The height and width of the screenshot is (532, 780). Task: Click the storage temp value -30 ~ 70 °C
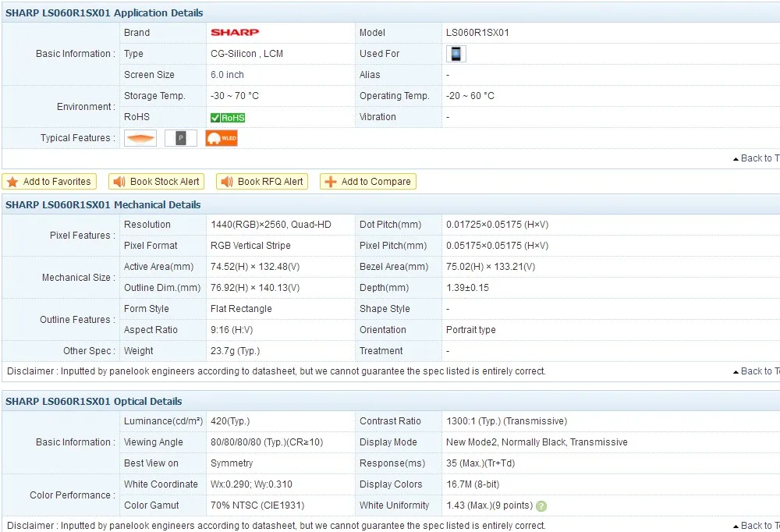point(235,95)
